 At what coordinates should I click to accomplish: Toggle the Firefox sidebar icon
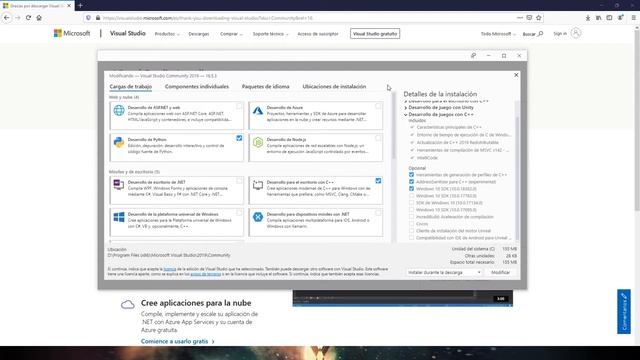pyautogui.click(x=609, y=18)
